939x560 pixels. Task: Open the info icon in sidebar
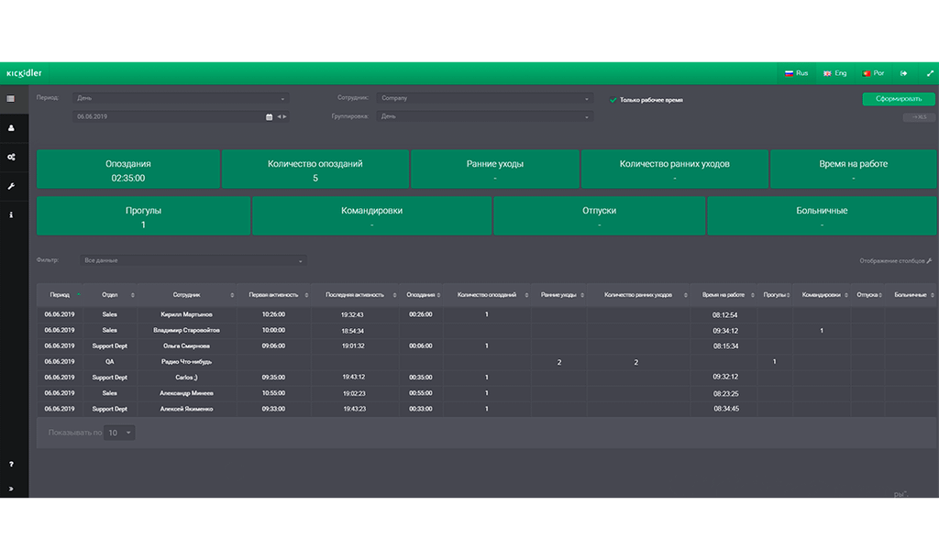pos(11,214)
